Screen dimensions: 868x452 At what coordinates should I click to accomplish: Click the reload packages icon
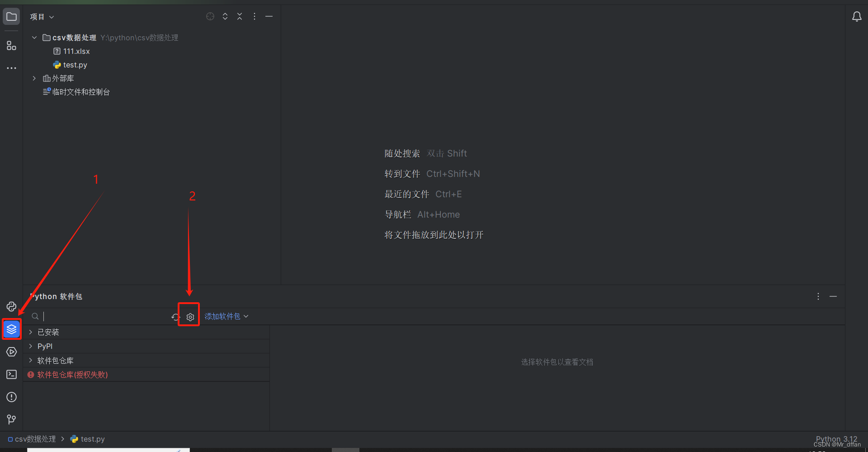coord(175,316)
